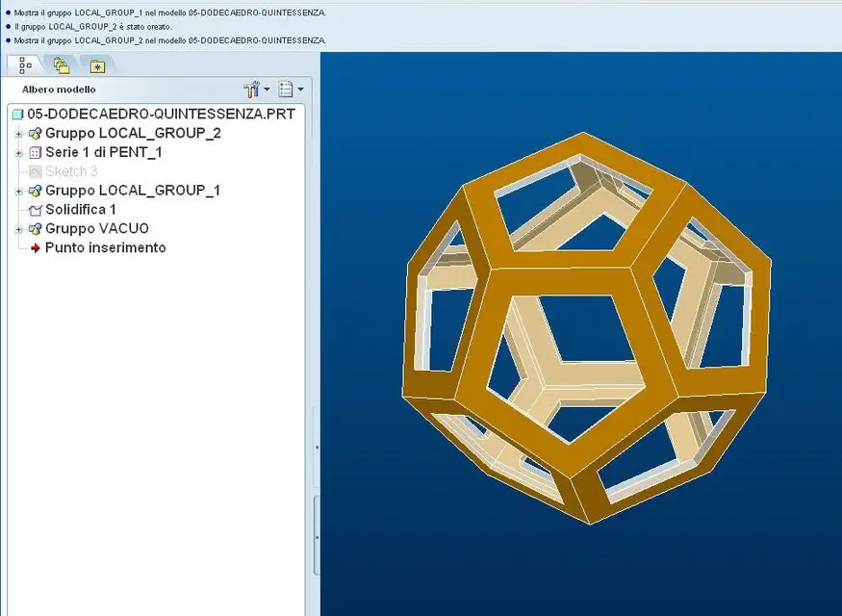Open the Favorites tab
This screenshot has height=616, width=842.
point(97,65)
